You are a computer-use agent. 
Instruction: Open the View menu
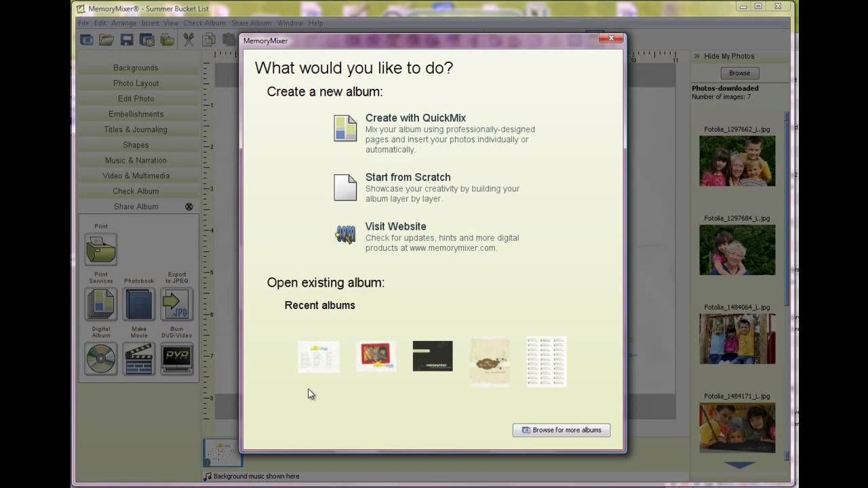(171, 23)
